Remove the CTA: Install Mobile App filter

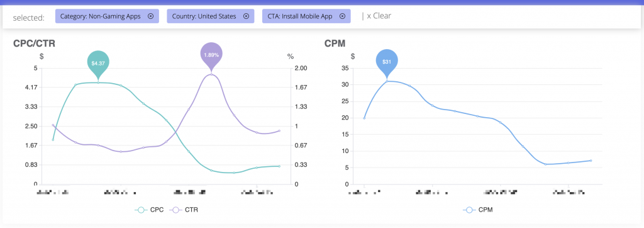pos(342,16)
